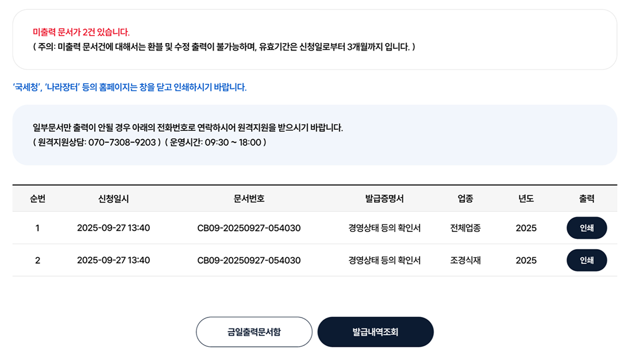Click the 업종 column header
The image size is (632, 364).
pos(465,199)
